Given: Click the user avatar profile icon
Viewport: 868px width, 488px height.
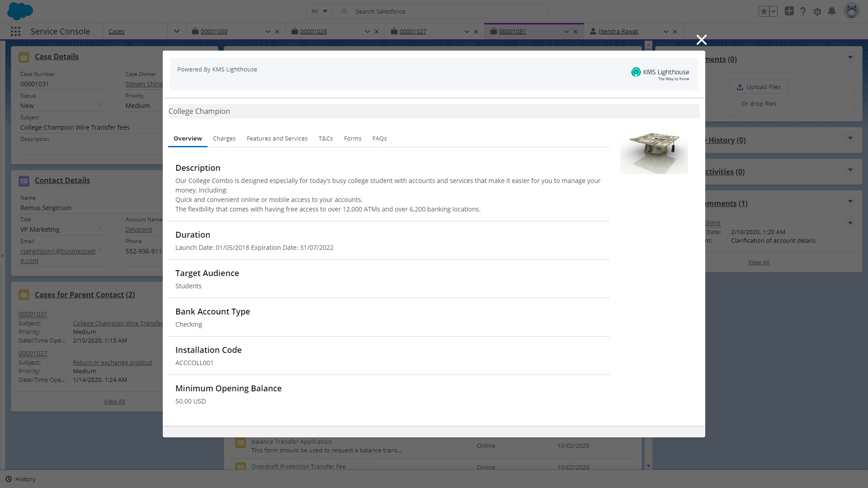Looking at the screenshot, I should 851,11.
